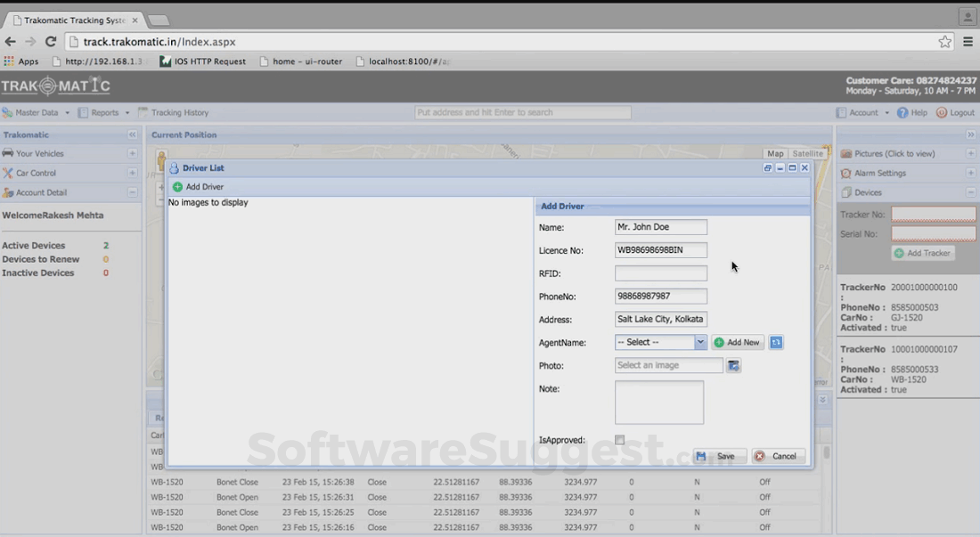Save the new driver
Image resolution: width=980 pixels, height=537 pixels.
pyautogui.click(x=719, y=456)
